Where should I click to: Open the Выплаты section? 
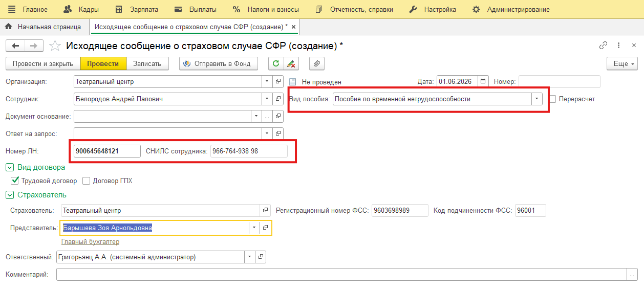(196, 9)
